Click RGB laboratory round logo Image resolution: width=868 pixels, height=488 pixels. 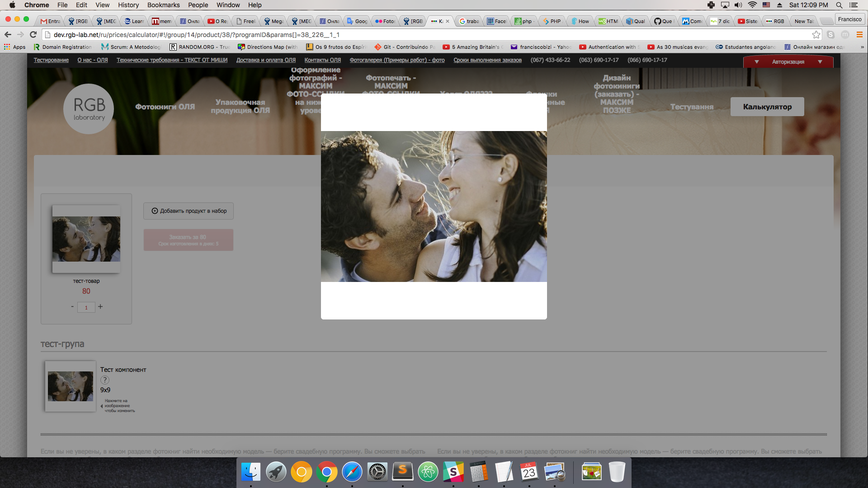click(89, 109)
